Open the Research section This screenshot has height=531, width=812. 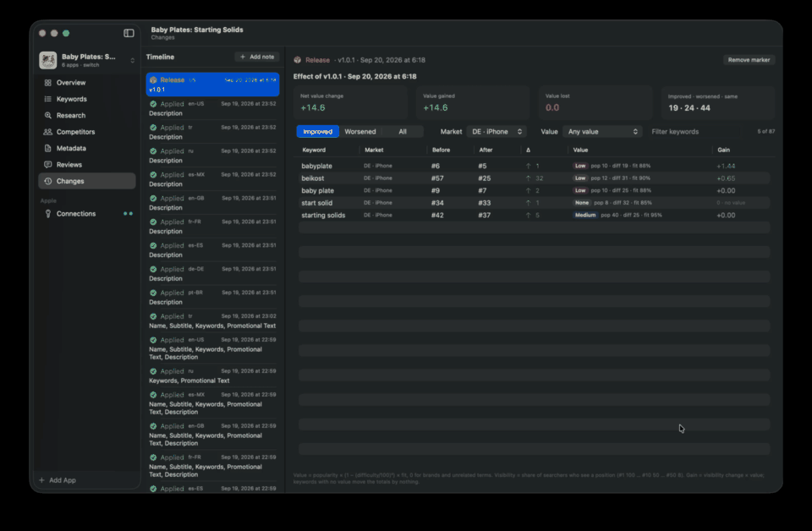87,115
